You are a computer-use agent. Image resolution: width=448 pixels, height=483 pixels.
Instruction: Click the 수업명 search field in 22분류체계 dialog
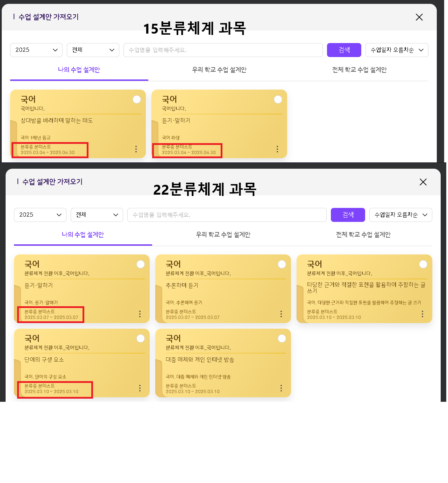(x=227, y=215)
